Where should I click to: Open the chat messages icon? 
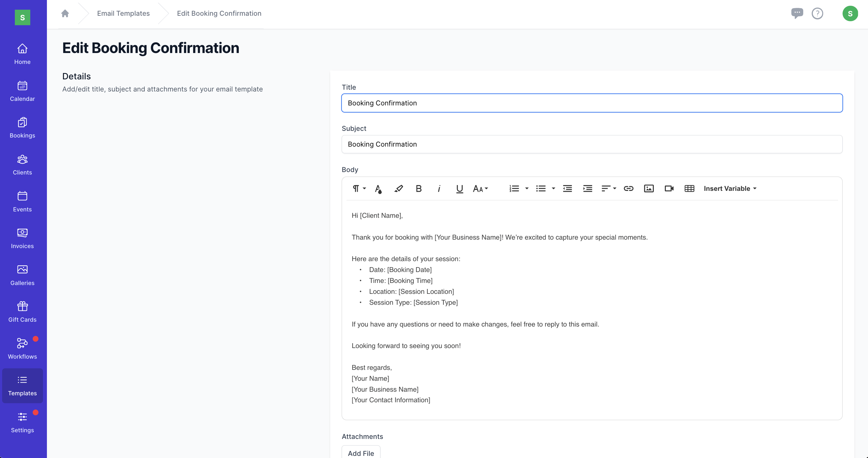pyautogui.click(x=797, y=13)
